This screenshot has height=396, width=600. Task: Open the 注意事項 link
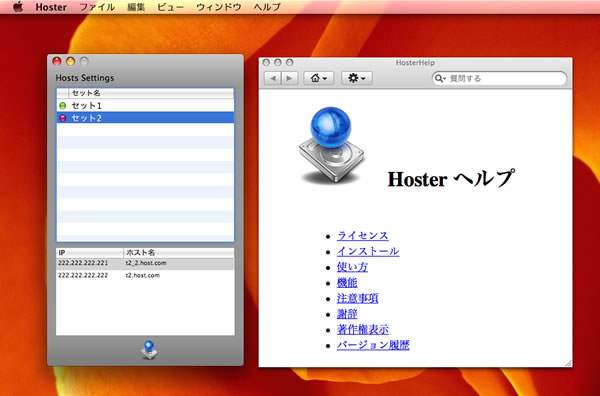[357, 298]
